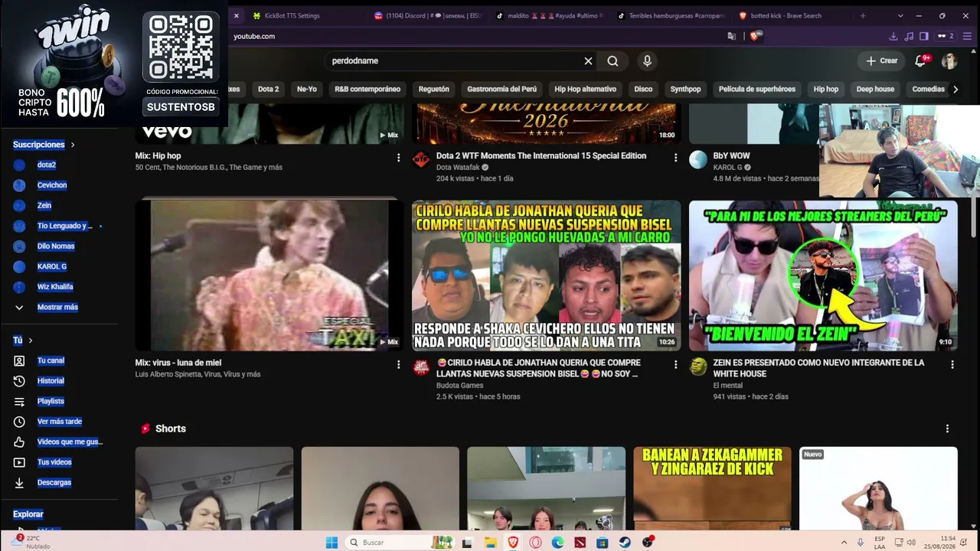980x551 pixels.
Task: Pick the Deep house chip
Action: point(875,89)
